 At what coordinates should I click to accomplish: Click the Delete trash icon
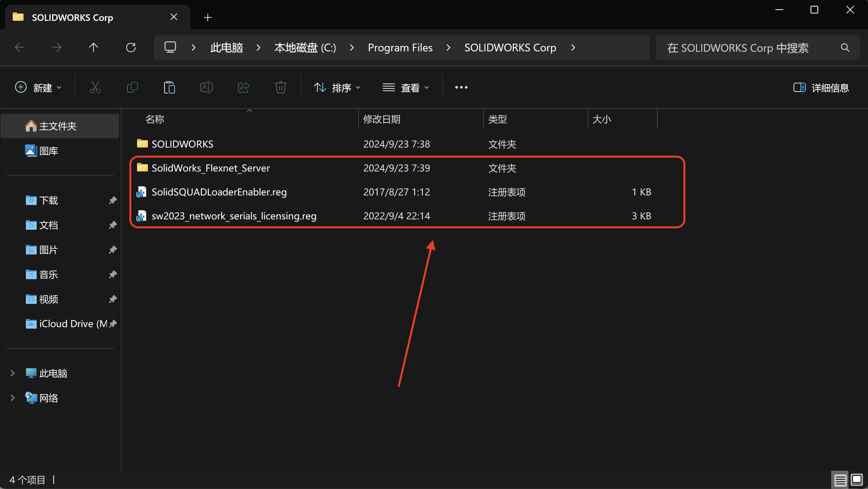point(280,88)
